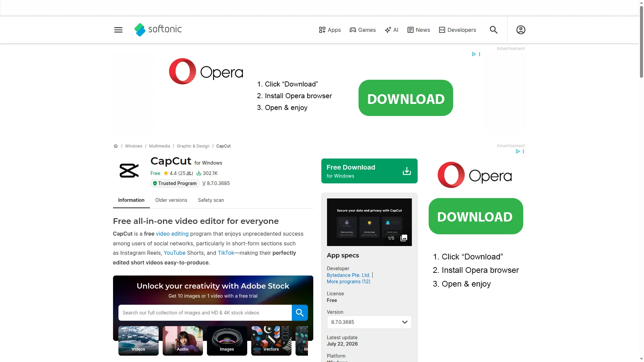Click the ad options dots on top banner
Viewport: 644px width, 362px height.
479,54
